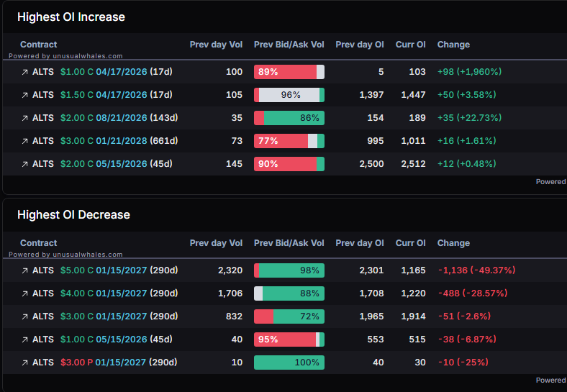Viewport: 567px width, 392px height.
Task: Click the Curr OI value 2,512
Action: tap(413, 164)
